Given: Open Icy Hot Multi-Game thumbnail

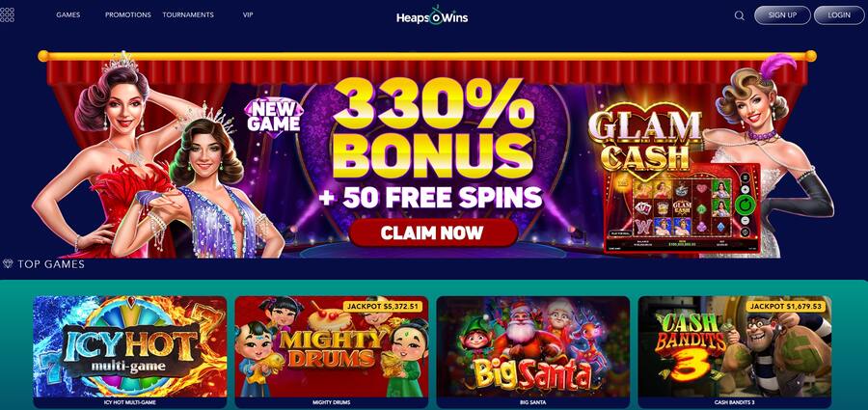Looking at the screenshot, I should click(x=130, y=352).
